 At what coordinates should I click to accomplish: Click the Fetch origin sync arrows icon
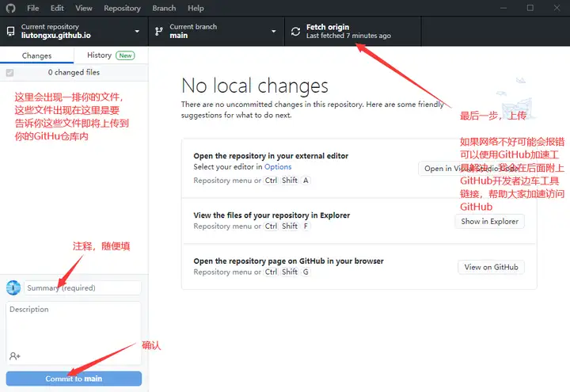pyautogui.click(x=295, y=32)
